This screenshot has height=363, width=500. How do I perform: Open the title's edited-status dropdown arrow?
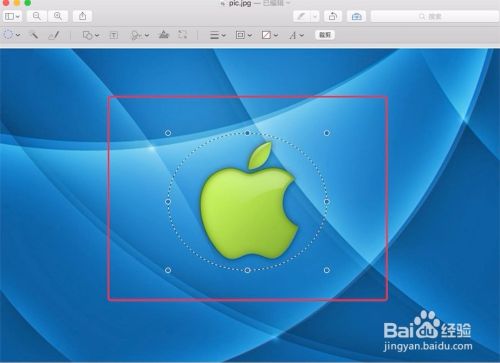(288, 3)
